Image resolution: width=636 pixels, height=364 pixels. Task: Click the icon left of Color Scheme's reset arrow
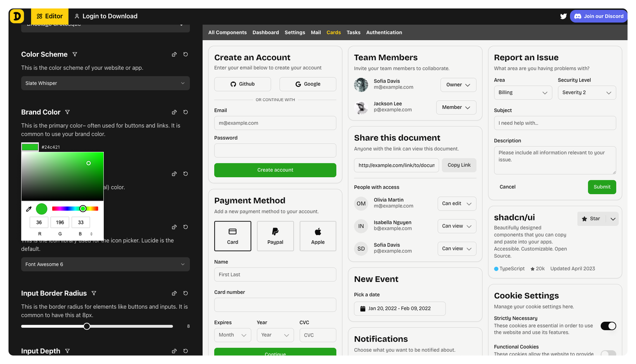coord(174,54)
